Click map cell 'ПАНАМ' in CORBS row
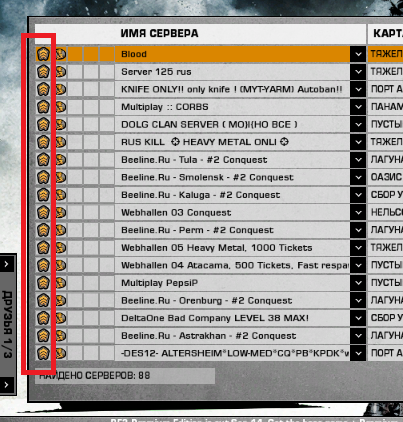403x422 pixels. tap(386, 107)
